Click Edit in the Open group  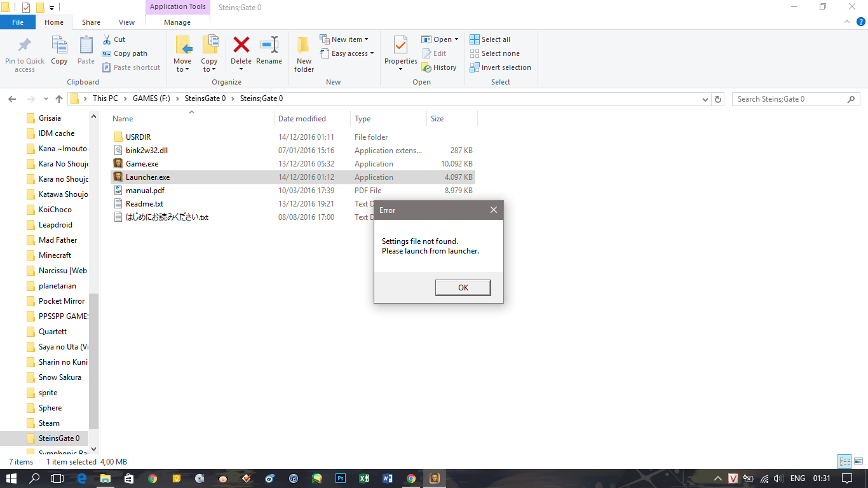tap(434, 53)
